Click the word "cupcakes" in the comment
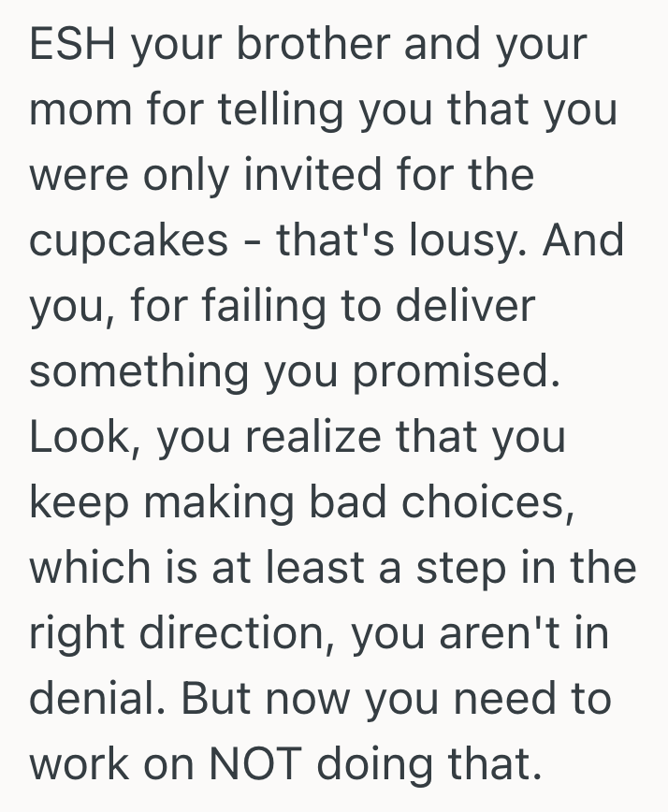 pyautogui.click(x=129, y=241)
